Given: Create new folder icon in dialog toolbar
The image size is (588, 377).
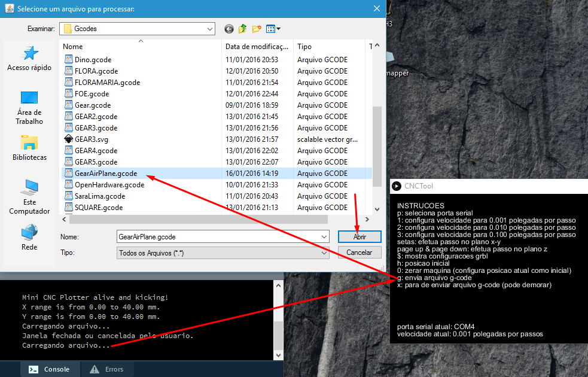Looking at the screenshot, I should [257, 29].
